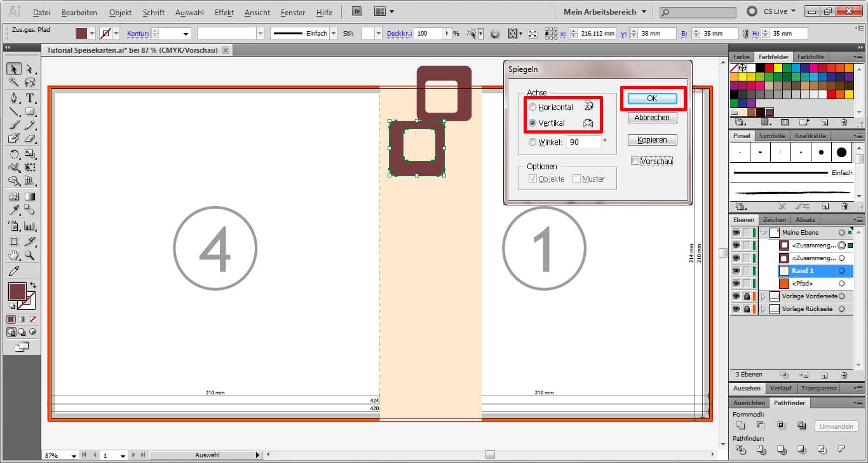The height and width of the screenshot is (463, 868).
Task: Hide the Rand 1 layer
Action: tap(736, 271)
